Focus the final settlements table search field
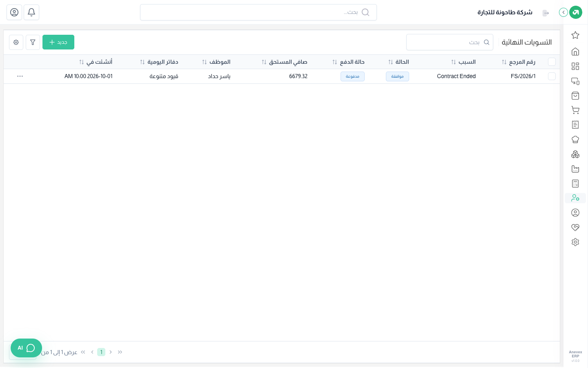Screen dimensions: 588x368 (450, 42)
